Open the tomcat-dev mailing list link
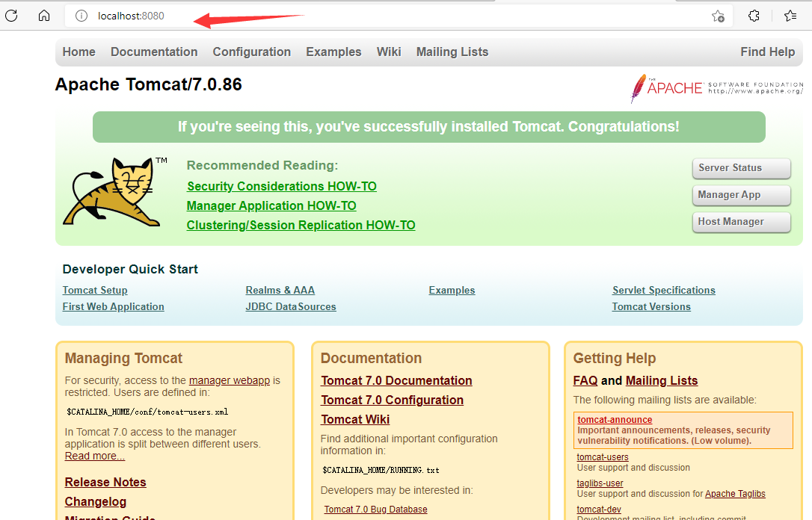This screenshot has height=520, width=812. [599, 510]
